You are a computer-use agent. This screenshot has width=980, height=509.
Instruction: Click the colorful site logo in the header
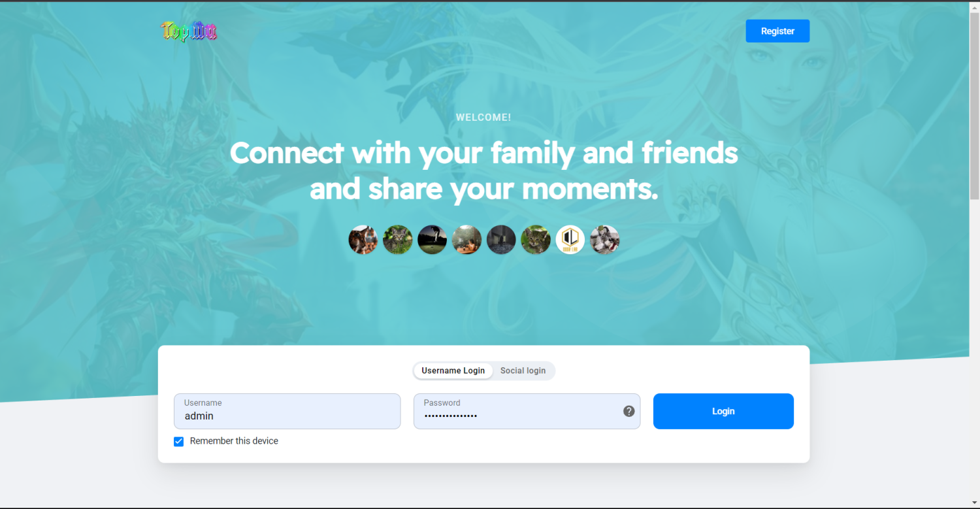tap(189, 31)
